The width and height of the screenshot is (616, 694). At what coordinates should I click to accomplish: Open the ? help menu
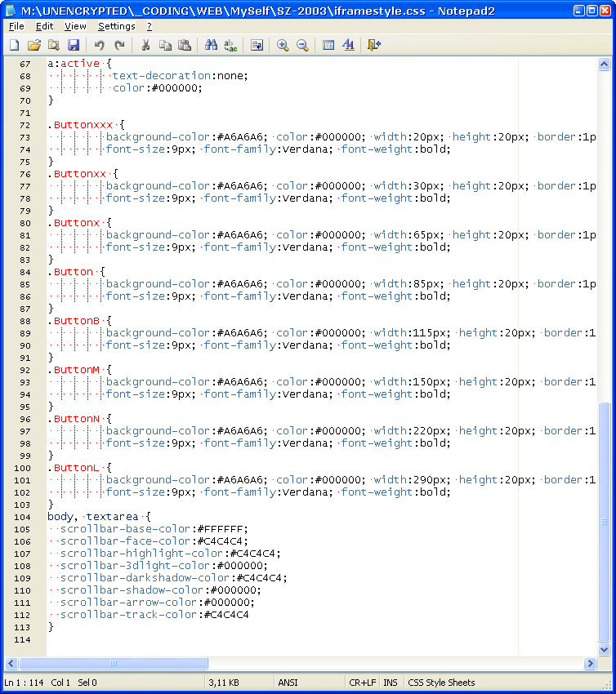[x=150, y=27]
